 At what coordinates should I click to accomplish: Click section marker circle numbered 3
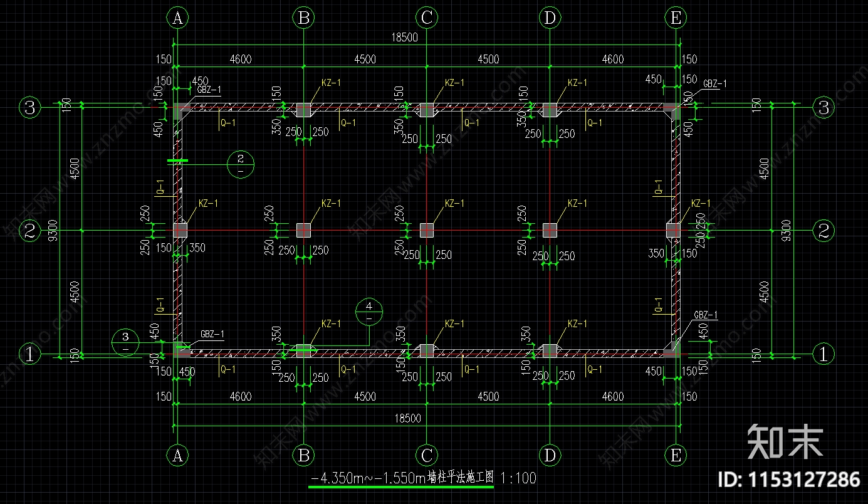pos(126,342)
